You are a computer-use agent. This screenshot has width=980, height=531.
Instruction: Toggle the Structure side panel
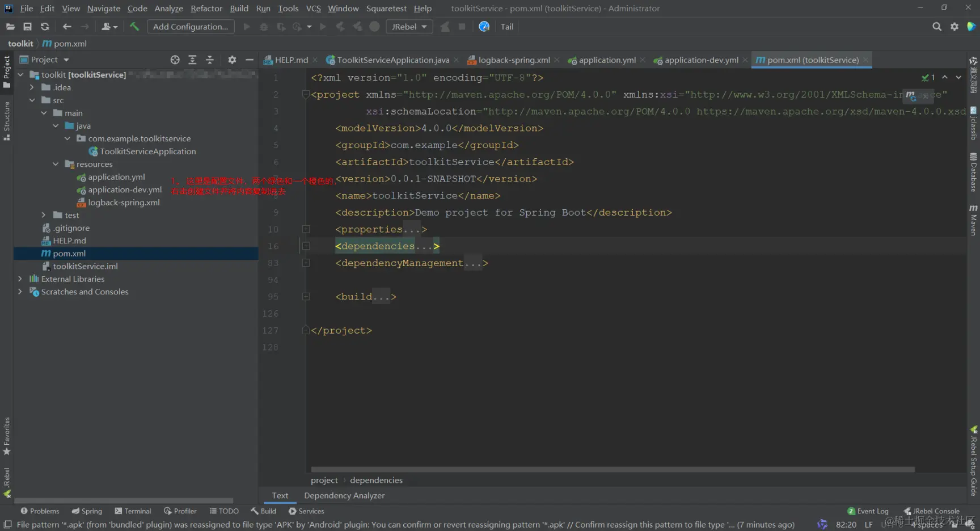(x=7, y=120)
